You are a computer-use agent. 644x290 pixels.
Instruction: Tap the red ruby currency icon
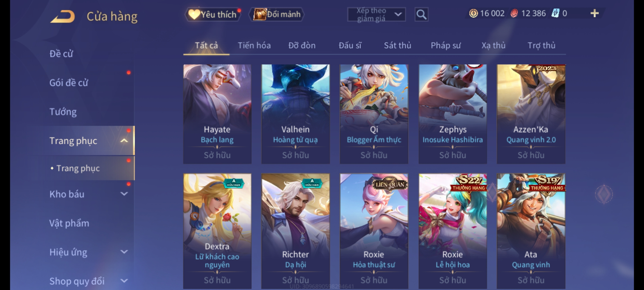click(514, 13)
